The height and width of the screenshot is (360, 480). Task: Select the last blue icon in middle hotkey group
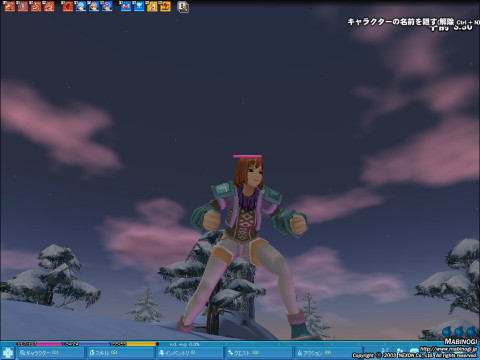107,6
